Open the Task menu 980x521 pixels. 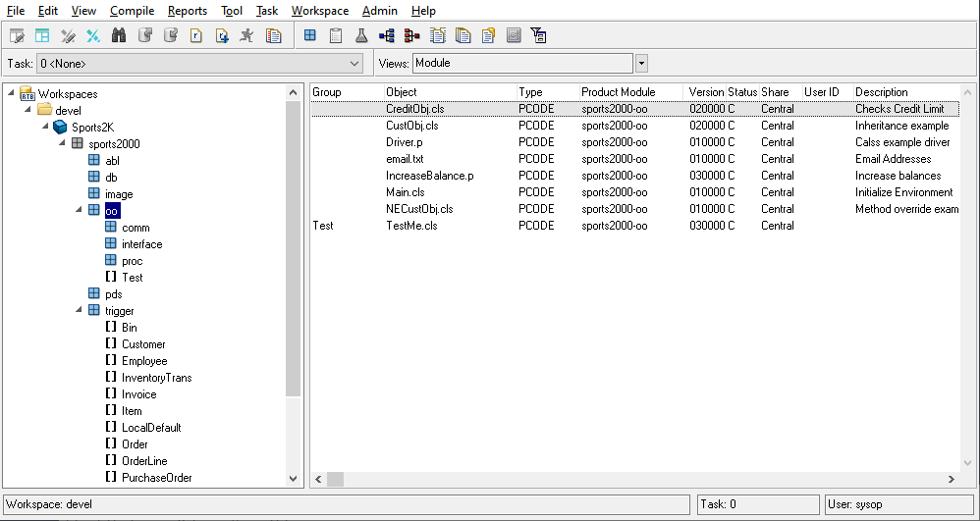click(267, 11)
